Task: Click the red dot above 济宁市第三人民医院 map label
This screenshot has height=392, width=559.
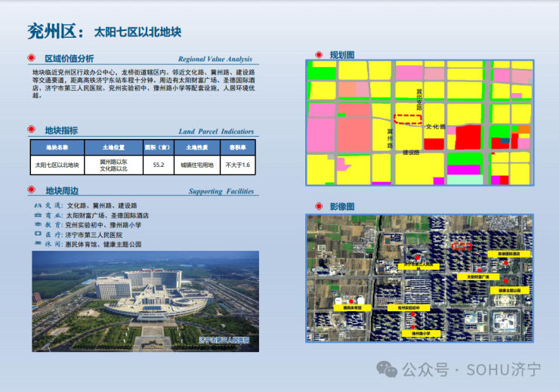Action: [x=417, y=258]
